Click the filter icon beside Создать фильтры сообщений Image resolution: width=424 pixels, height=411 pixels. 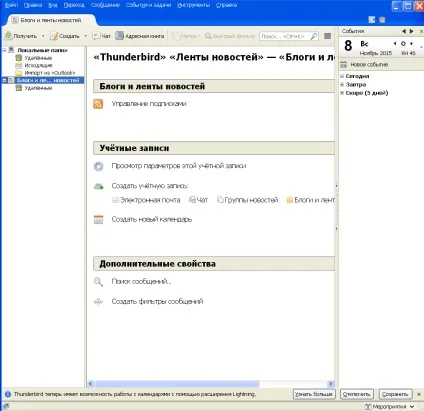point(98,302)
